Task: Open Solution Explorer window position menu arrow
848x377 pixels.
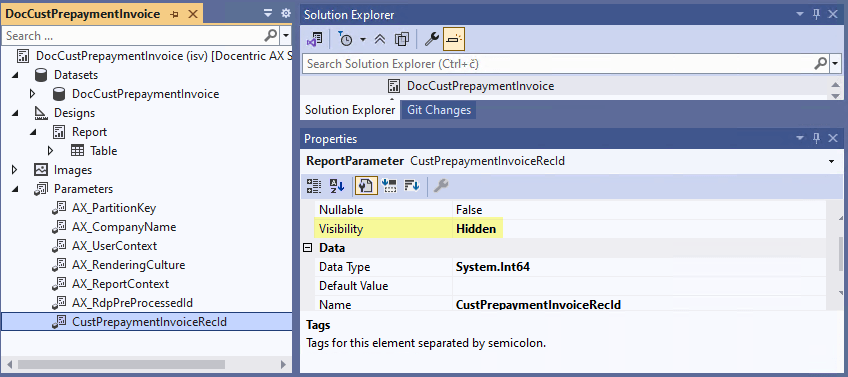Action: coord(799,15)
